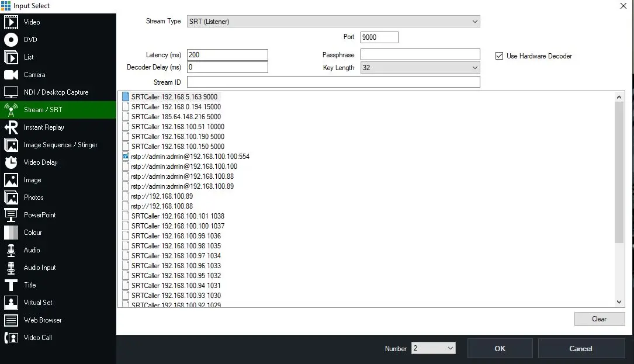Open the Photos icon
This screenshot has width=634, height=364.
pos(11,197)
